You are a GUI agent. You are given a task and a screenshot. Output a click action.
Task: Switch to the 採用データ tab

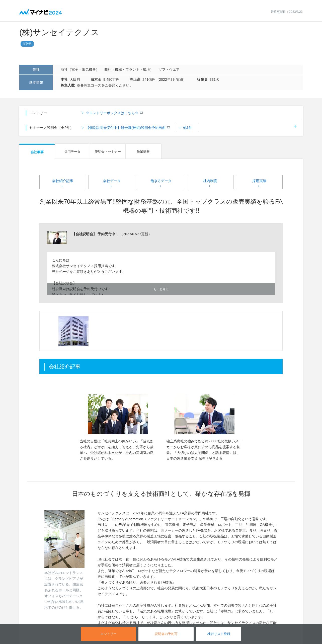72,152
